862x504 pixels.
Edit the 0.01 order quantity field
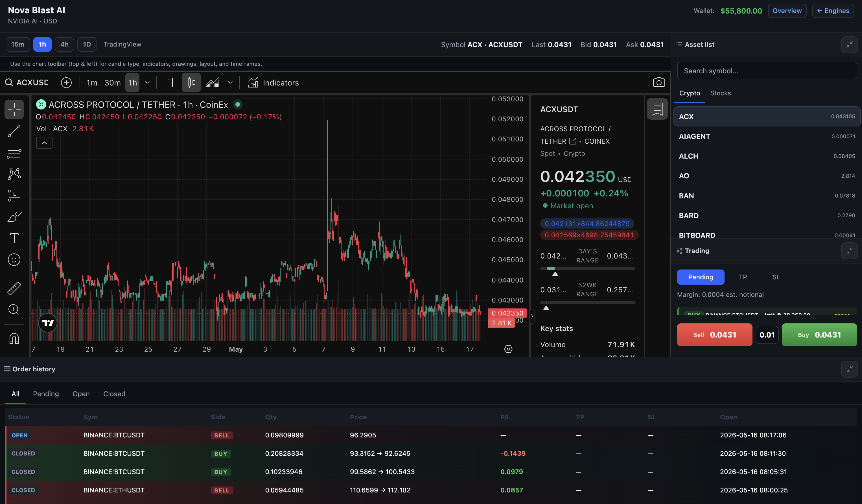767,335
